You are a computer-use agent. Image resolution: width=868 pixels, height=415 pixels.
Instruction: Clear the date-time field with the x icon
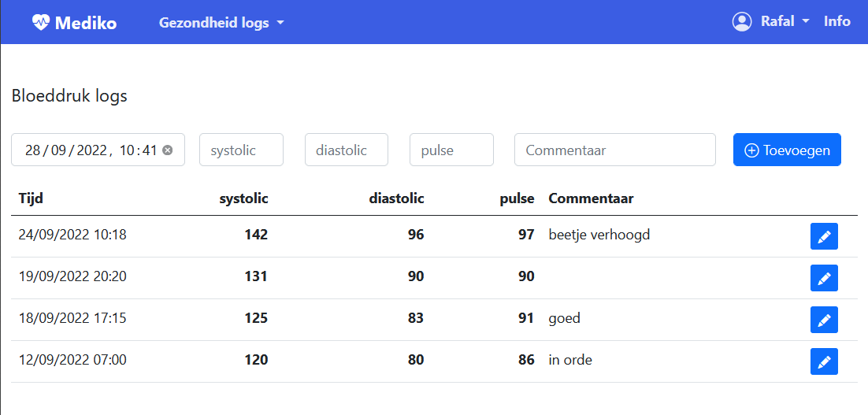tap(168, 150)
